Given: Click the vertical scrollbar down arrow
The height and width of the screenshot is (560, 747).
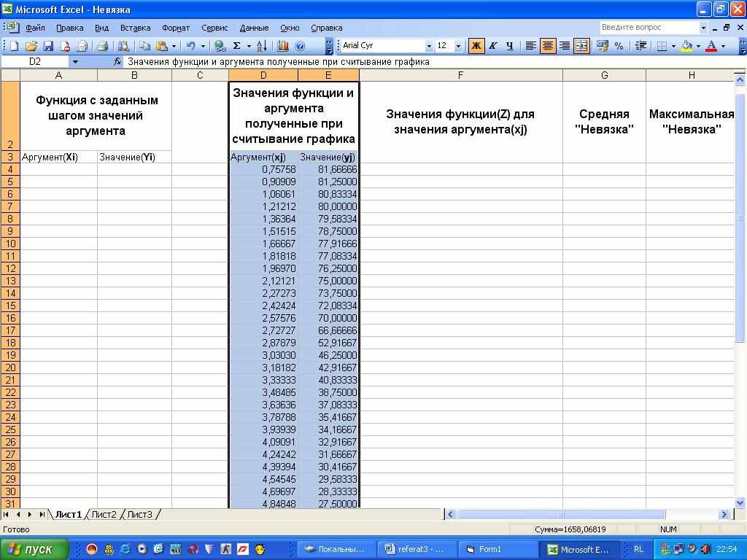Looking at the screenshot, I should click(740, 502).
